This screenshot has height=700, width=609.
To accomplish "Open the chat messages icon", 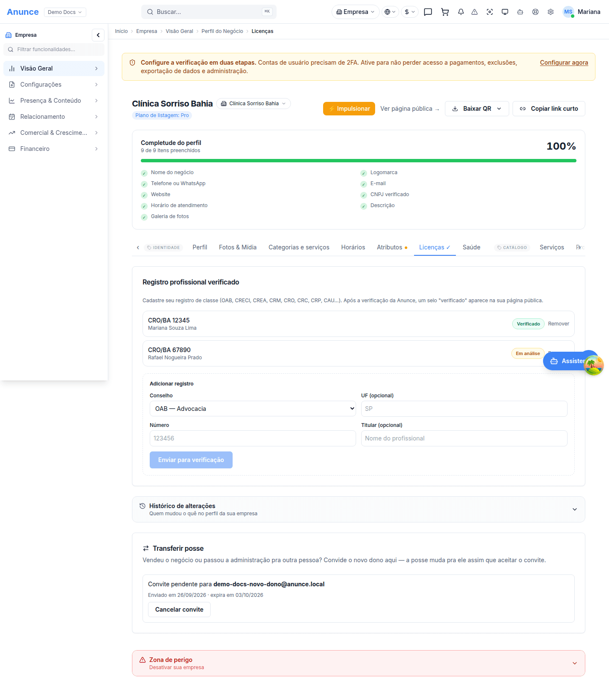I will (428, 12).
